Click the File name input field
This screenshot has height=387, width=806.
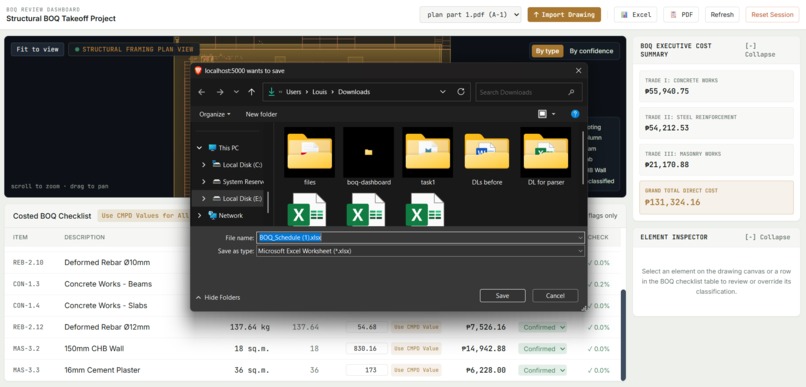click(420, 237)
